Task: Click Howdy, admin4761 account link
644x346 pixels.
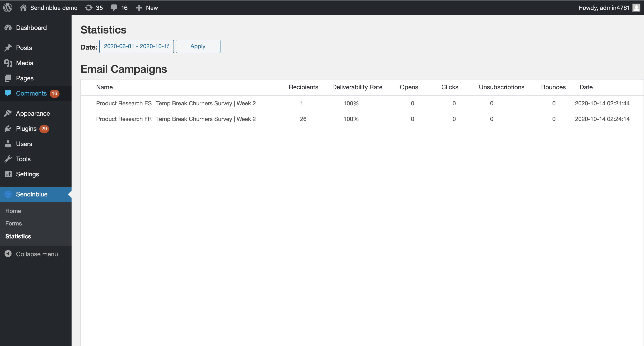Action: coord(604,8)
